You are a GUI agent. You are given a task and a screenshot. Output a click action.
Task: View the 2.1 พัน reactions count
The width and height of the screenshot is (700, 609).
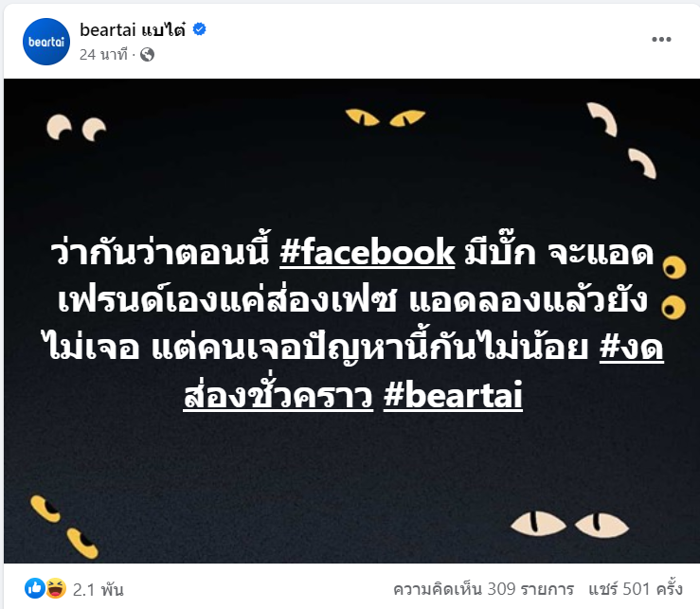[98, 590]
